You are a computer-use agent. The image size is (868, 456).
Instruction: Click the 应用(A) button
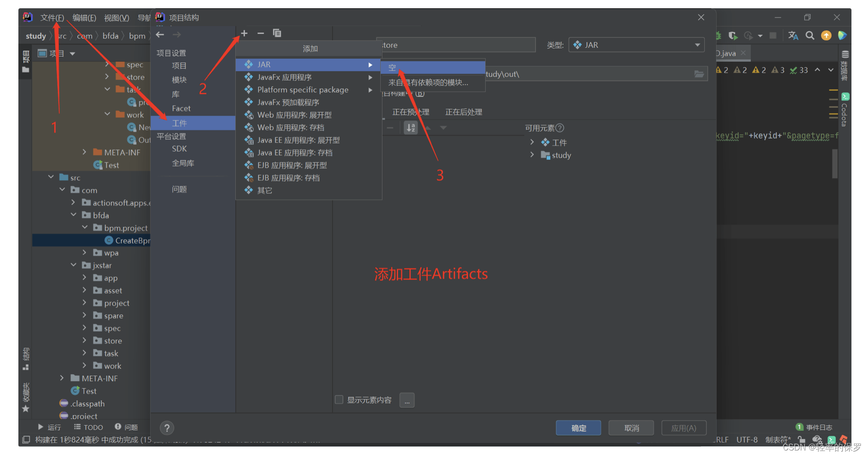(x=684, y=428)
